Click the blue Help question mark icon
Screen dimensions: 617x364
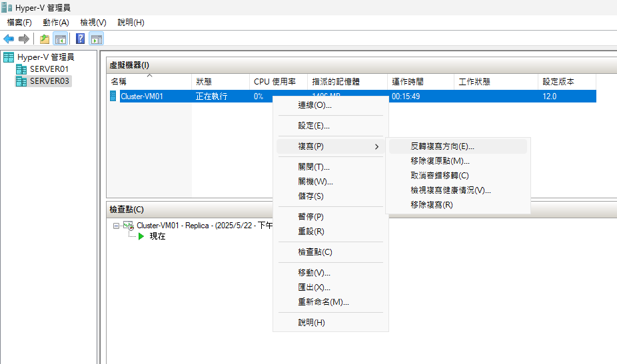click(x=81, y=39)
